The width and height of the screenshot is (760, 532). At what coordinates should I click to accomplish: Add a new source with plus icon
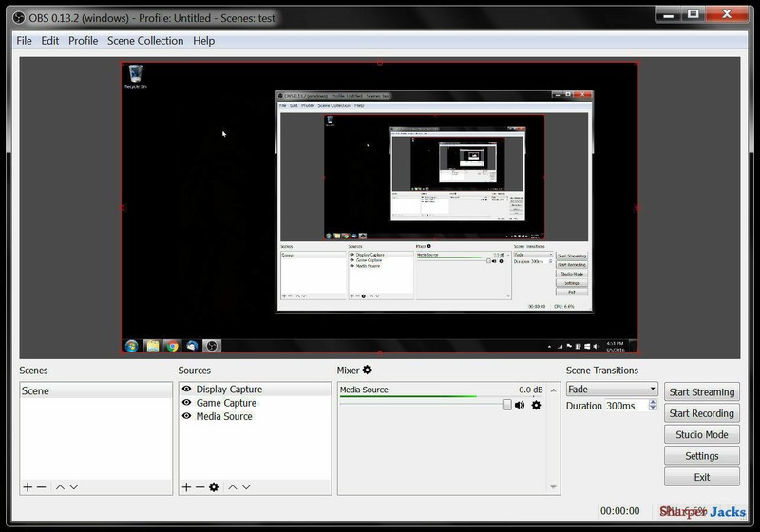(186, 487)
